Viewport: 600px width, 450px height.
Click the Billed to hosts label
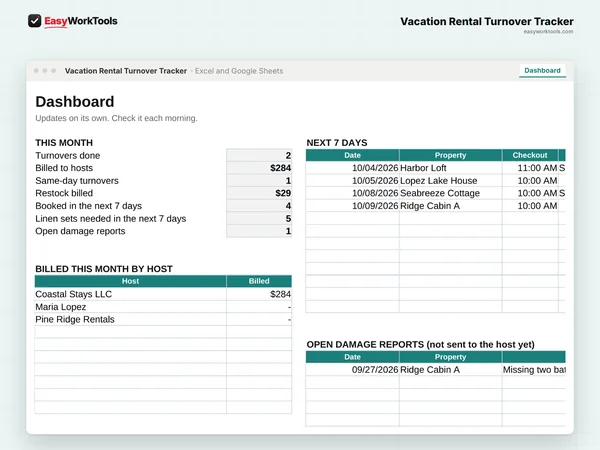tap(64, 168)
